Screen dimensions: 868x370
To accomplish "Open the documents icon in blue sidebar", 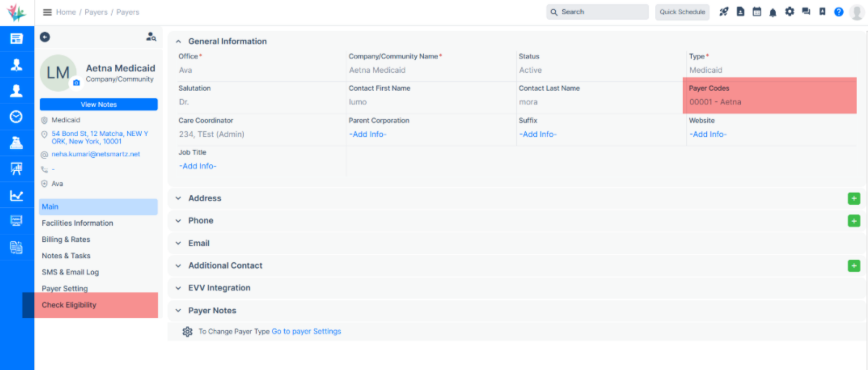I will tap(17, 247).
